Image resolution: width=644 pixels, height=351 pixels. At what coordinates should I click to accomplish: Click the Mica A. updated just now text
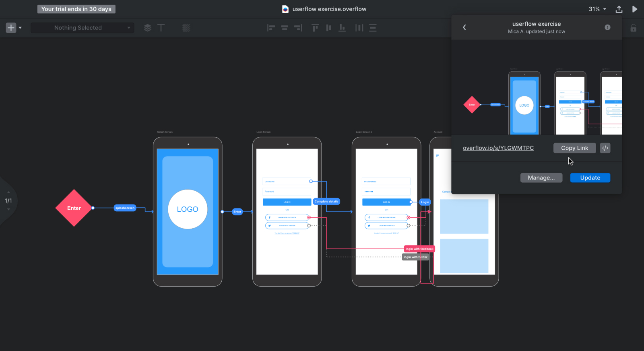(x=537, y=31)
